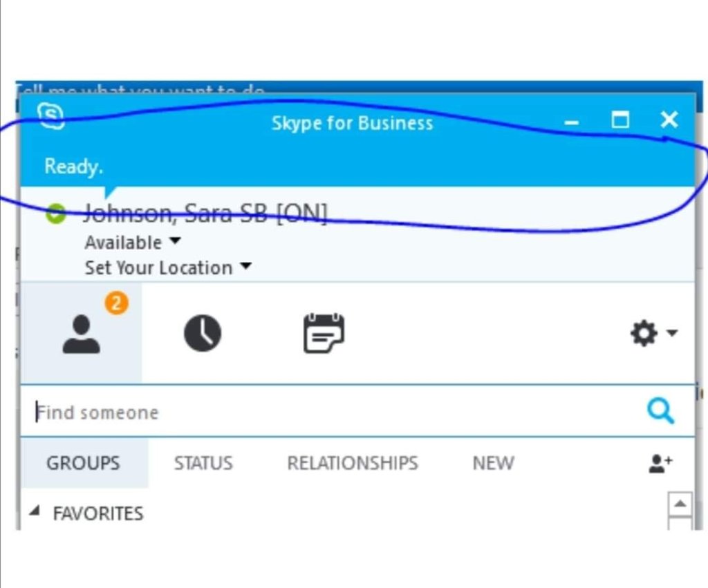This screenshot has height=588, width=708.
Task: Click the search magnifier icon
Action: 660,412
